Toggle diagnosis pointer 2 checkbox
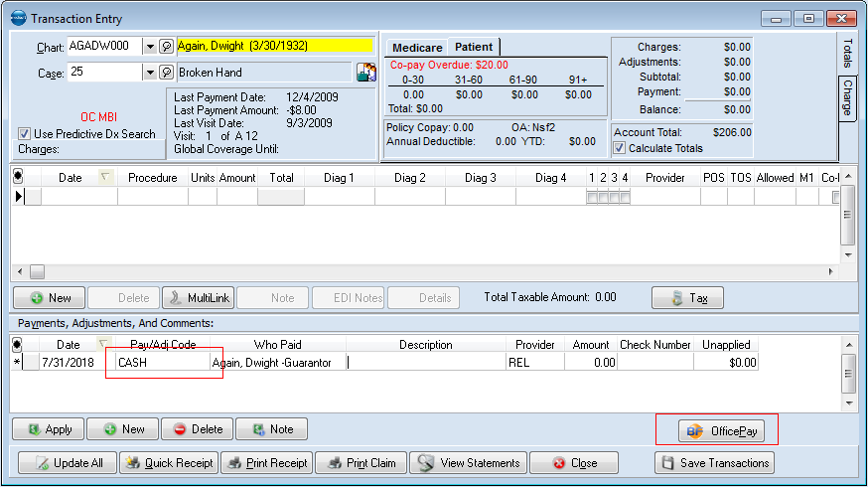The image size is (868, 487). coord(603,197)
